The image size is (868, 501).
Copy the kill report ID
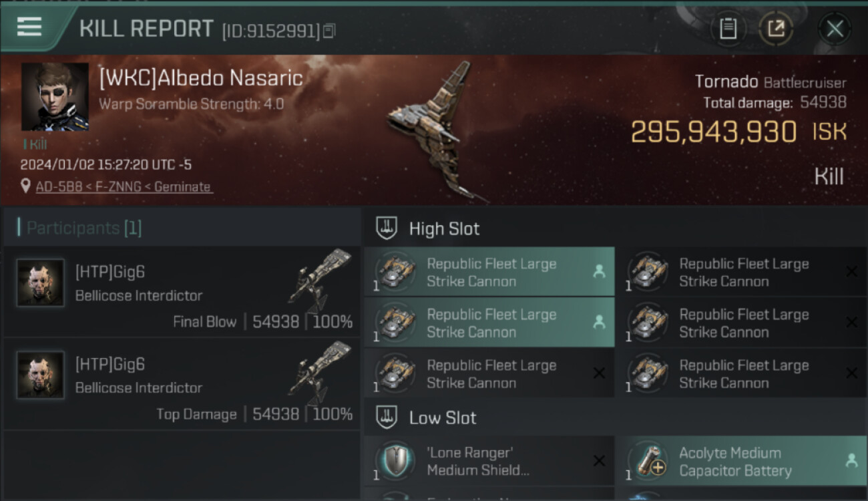point(329,31)
